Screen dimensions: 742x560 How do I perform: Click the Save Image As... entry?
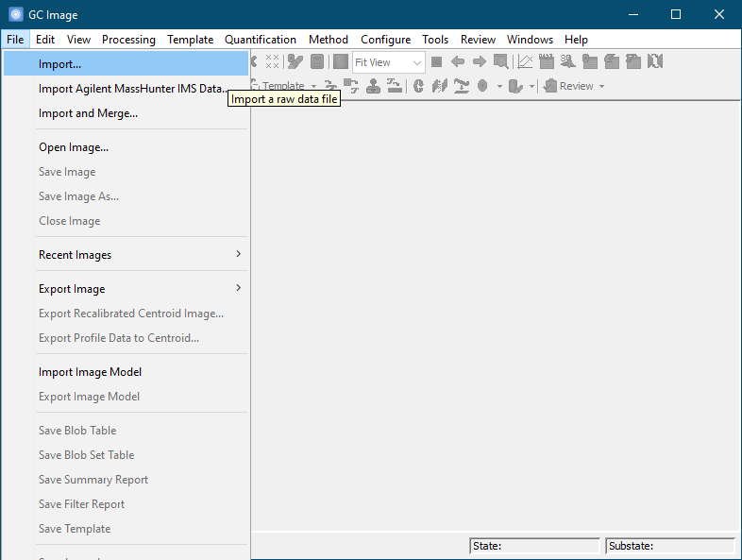[x=126, y=196]
